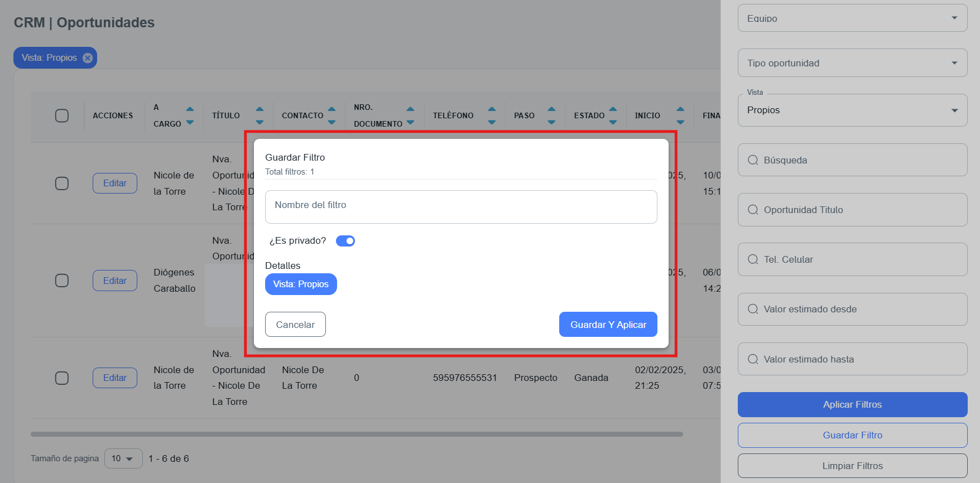Viewport: 980px width, 483px height.
Task: Open the page size dropdown
Action: point(123,458)
